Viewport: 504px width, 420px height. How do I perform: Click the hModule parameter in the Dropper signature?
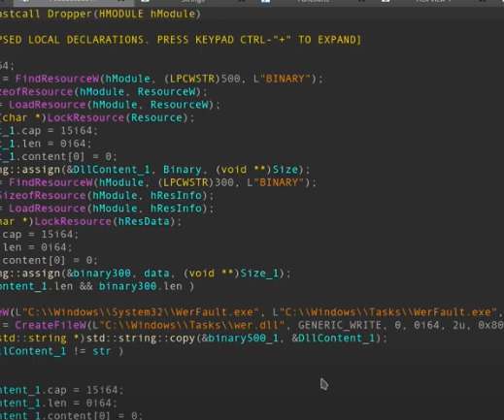[x=173, y=14]
